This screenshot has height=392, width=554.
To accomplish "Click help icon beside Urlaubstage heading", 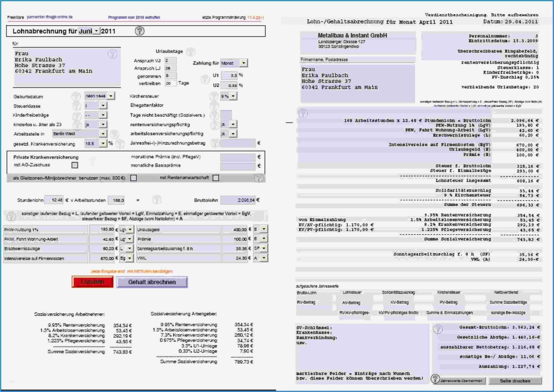I will click(191, 51).
